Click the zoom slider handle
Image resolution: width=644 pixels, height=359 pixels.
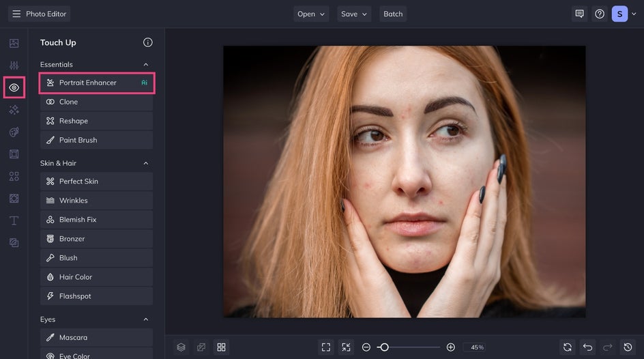tap(384, 347)
